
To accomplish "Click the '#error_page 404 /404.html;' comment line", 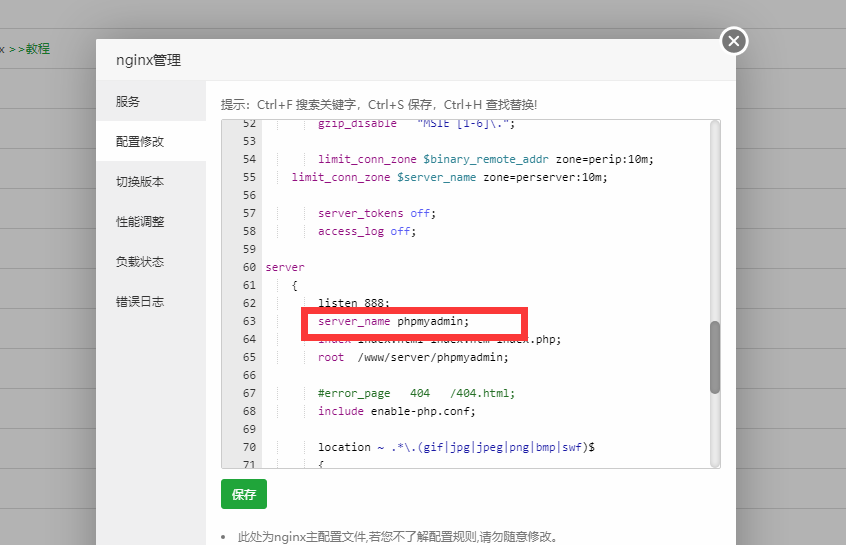I will [x=417, y=393].
